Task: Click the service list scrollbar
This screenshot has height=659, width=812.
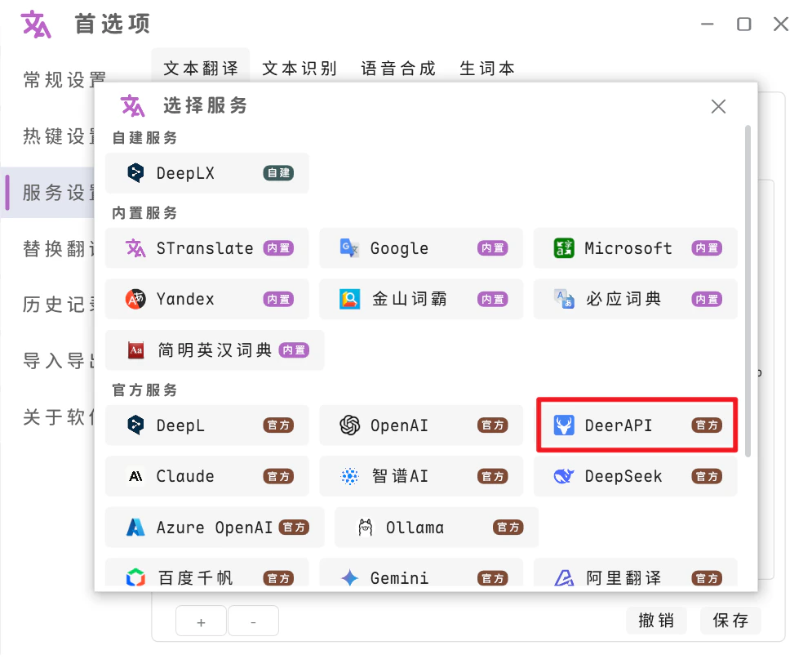Action: point(748,292)
